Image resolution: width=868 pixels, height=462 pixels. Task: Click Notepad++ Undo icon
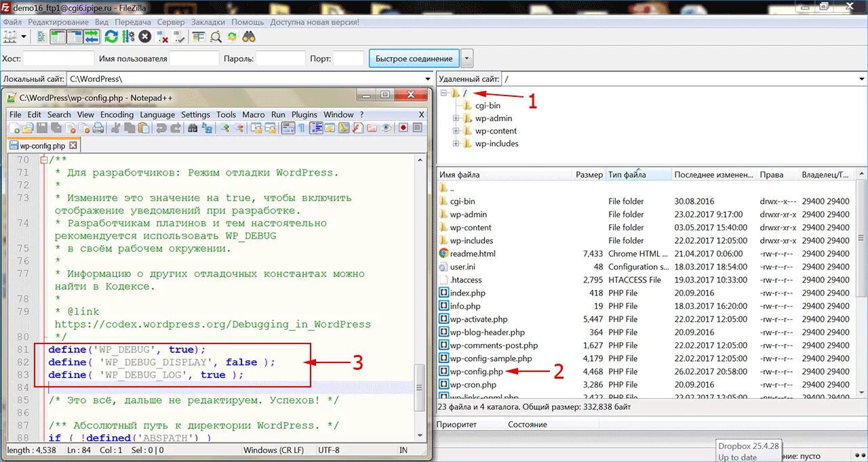click(x=161, y=127)
